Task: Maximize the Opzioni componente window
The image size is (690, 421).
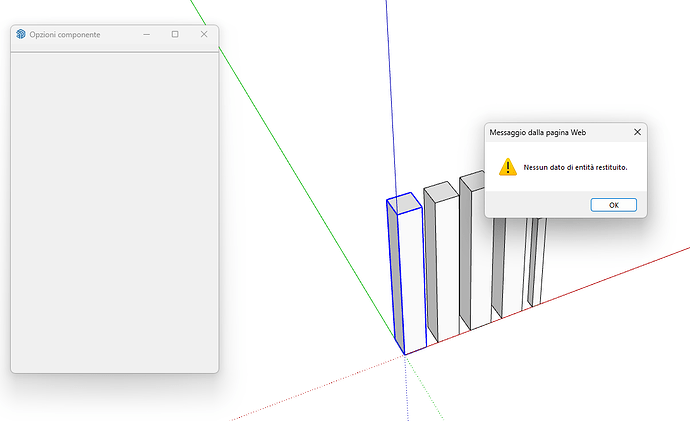Action: 175,34
